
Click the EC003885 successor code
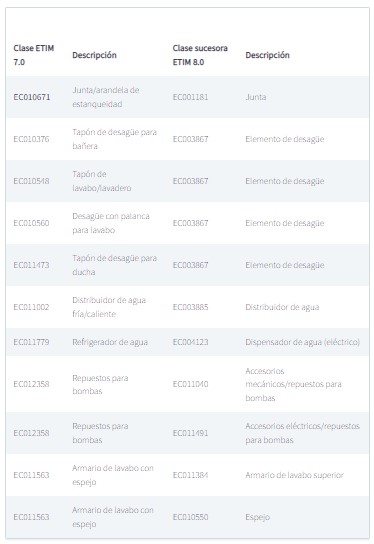[x=190, y=307]
